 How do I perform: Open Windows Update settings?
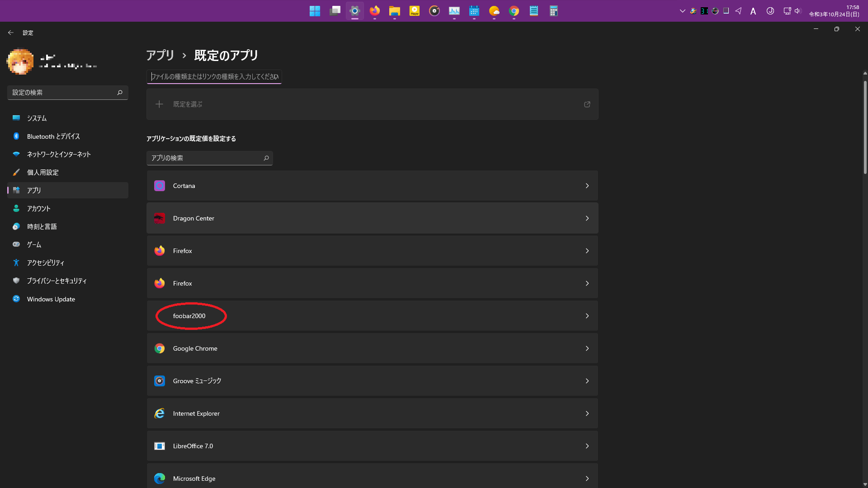click(50, 299)
